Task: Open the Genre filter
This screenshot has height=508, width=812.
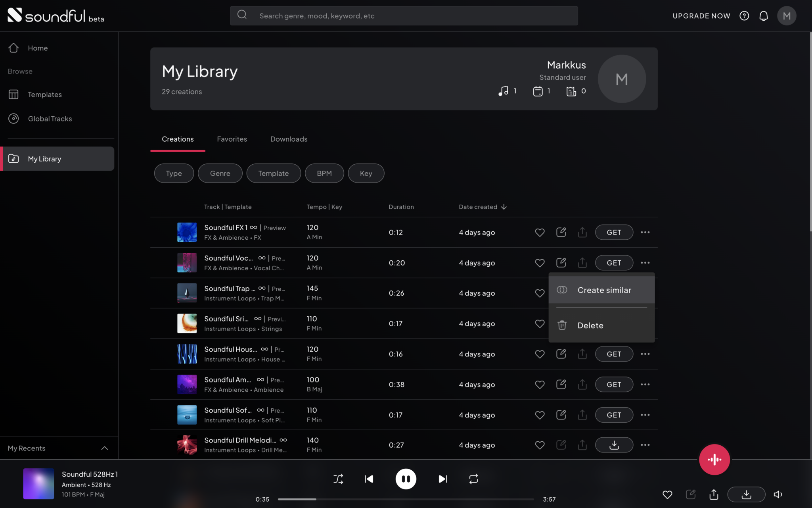Action: (220, 173)
